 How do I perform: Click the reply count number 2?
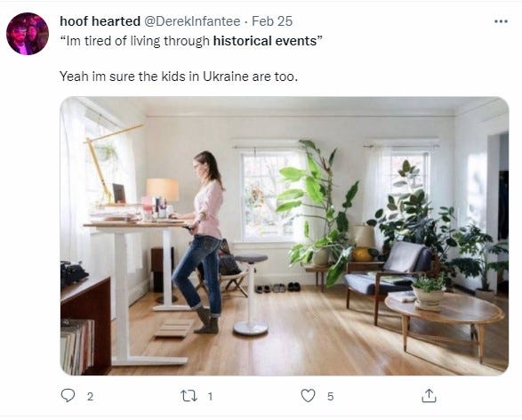click(90, 396)
